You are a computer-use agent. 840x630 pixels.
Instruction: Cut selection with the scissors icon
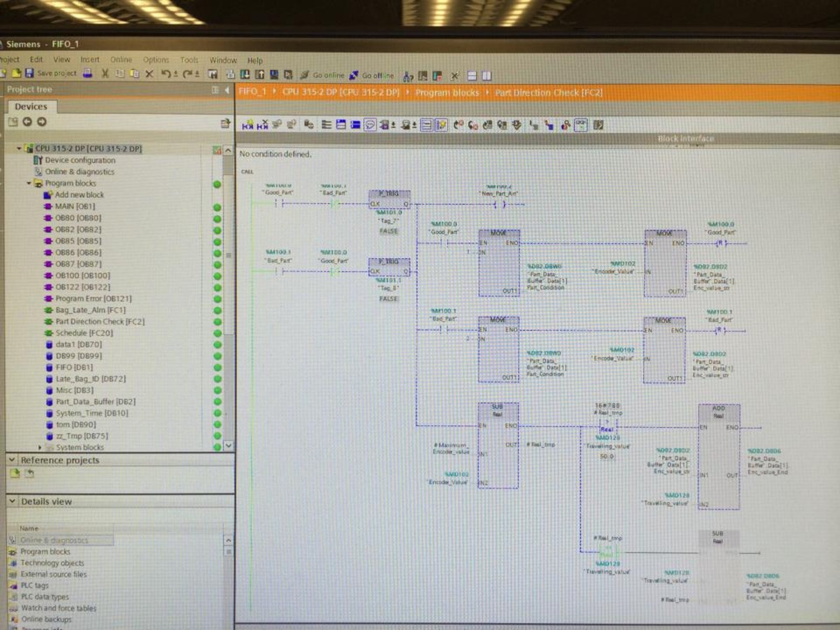click(x=105, y=74)
